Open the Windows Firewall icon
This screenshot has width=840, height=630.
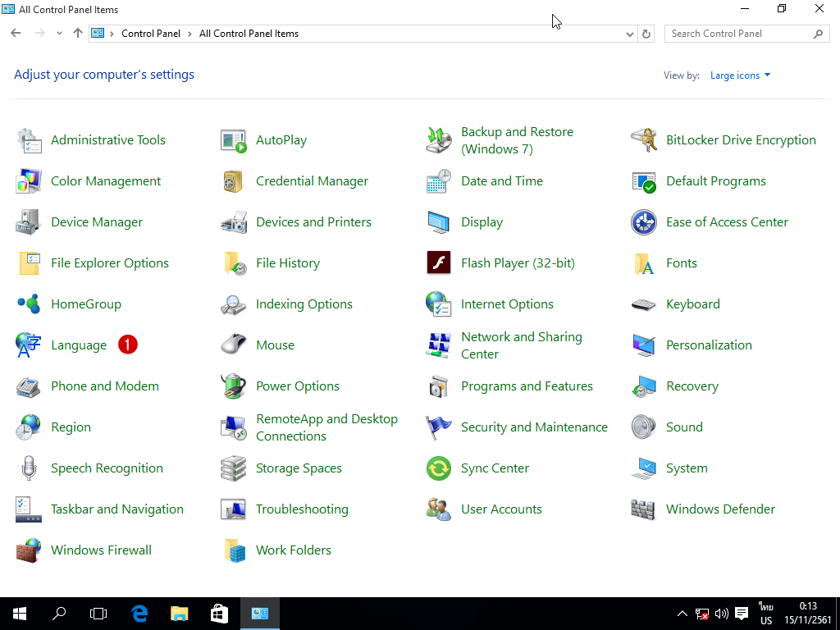click(x=29, y=550)
